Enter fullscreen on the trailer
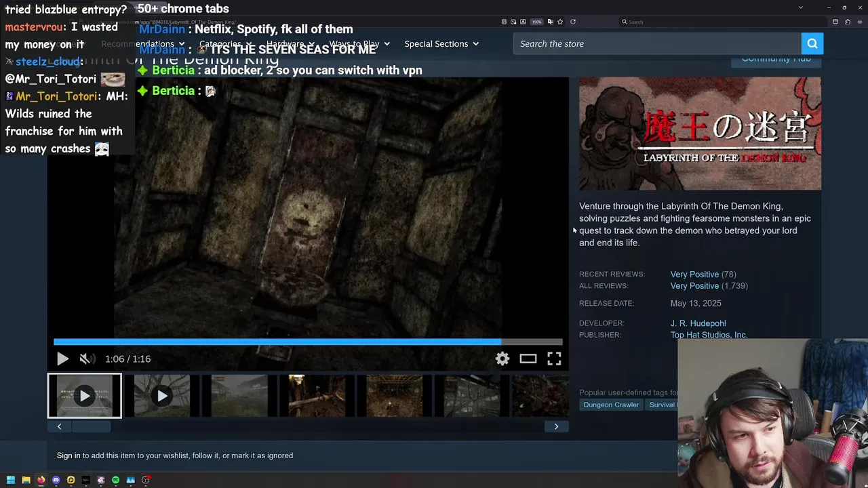Screen dimensions: 868x488 click(x=554, y=359)
